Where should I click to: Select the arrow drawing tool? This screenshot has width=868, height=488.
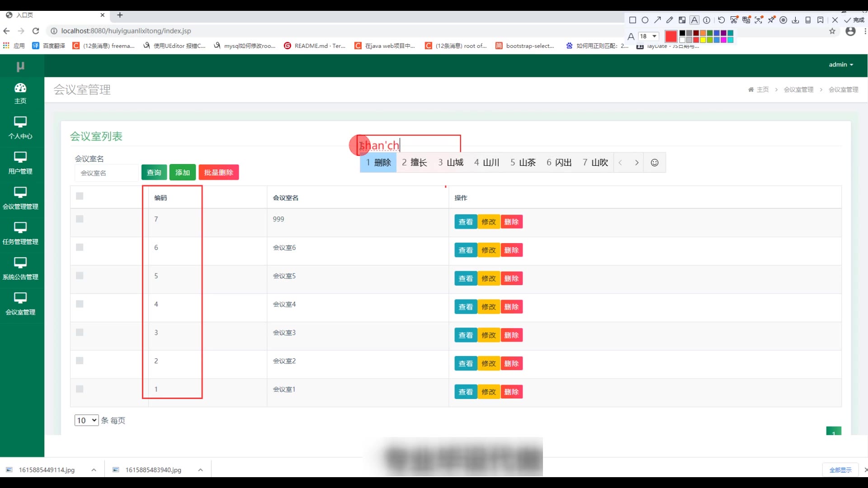click(657, 20)
